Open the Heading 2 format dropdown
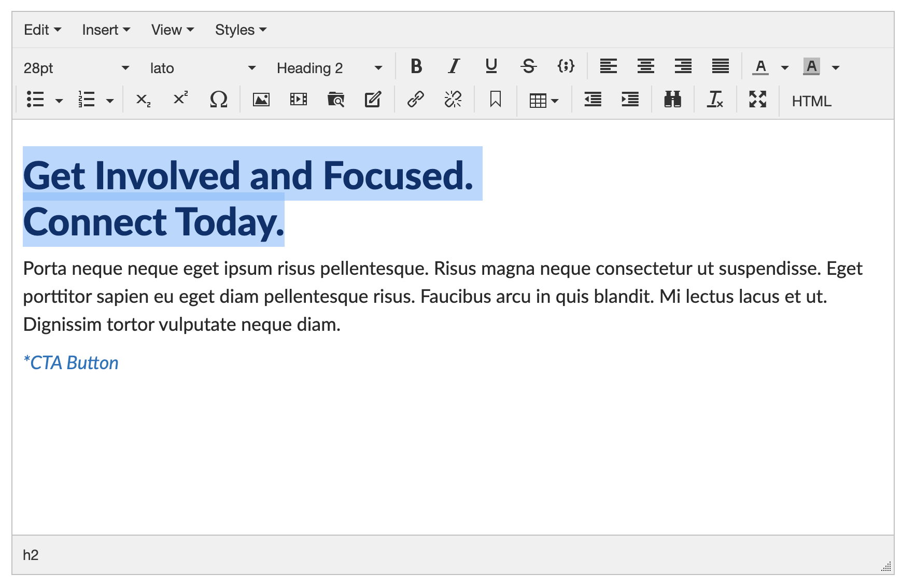Image resolution: width=902 pixels, height=588 pixels. coord(329,68)
